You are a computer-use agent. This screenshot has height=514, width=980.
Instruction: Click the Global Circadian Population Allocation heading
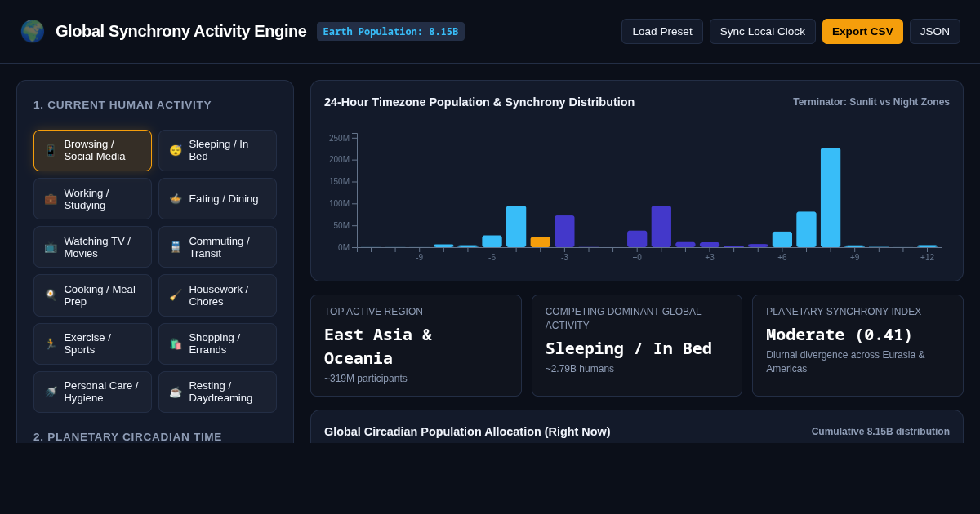click(467, 432)
